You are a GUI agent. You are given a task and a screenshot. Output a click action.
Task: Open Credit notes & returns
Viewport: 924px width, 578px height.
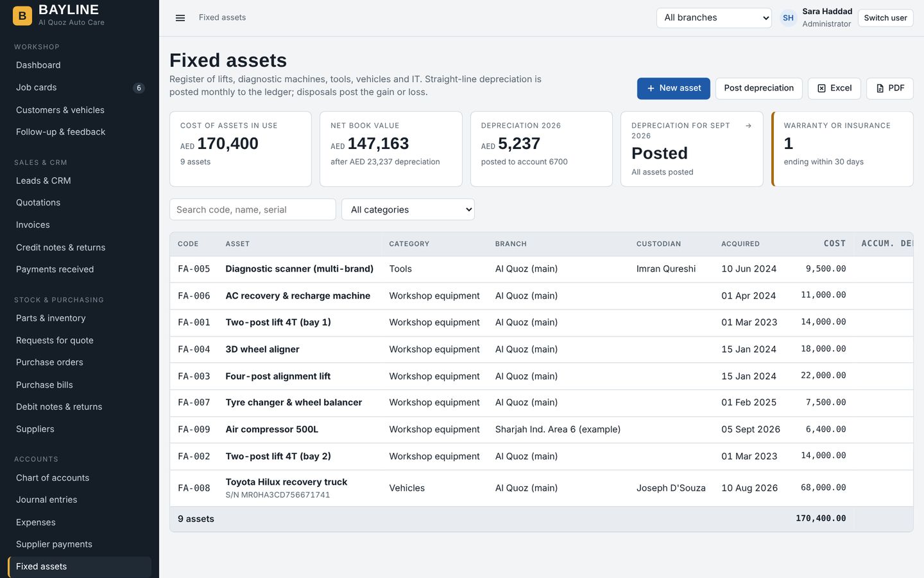pyautogui.click(x=80, y=247)
